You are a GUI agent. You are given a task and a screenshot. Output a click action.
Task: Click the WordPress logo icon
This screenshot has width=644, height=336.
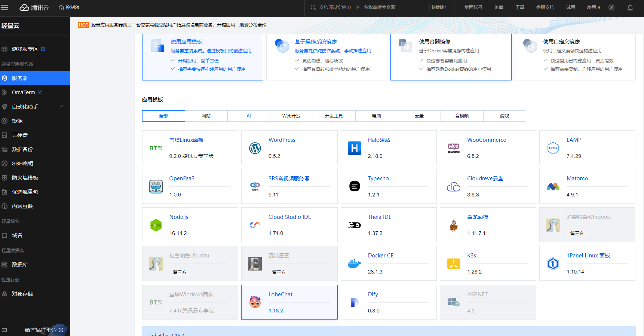click(255, 148)
